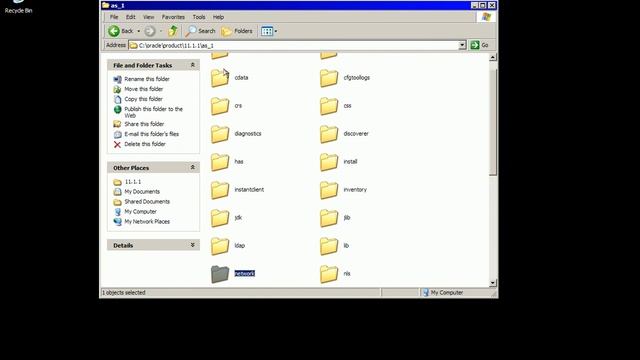Open the File menu
The height and width of the screenshot is (360, 640).
coord(114,17)
